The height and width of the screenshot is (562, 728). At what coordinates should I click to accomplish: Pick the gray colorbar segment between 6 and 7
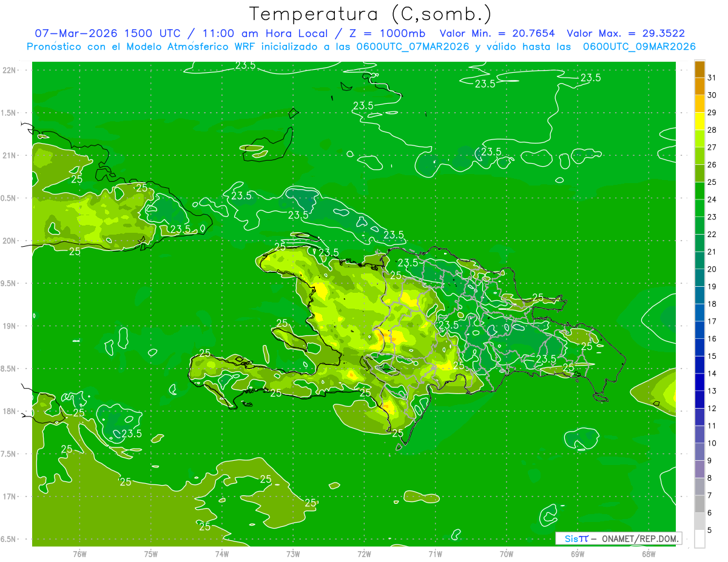699,504
